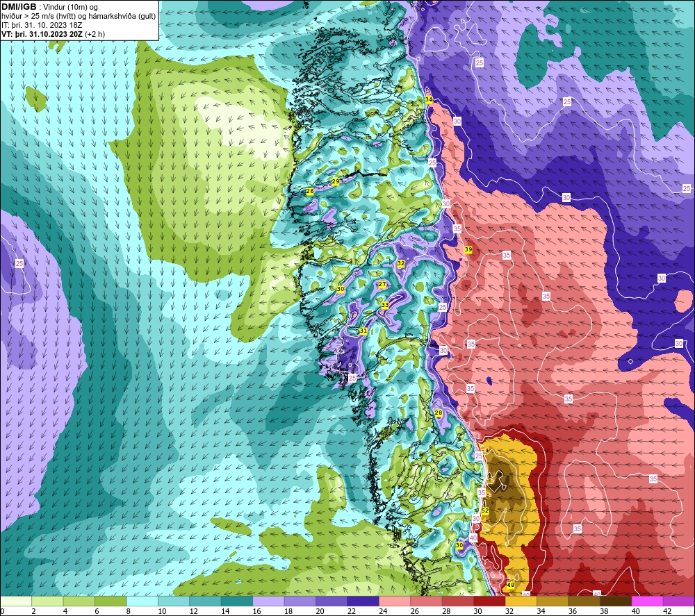This screenshot has height=616, width=695.
Task: Click the valid time "VT: þri. 31.10.2023 20Z (+2 h)"
Action: [54, 34]
